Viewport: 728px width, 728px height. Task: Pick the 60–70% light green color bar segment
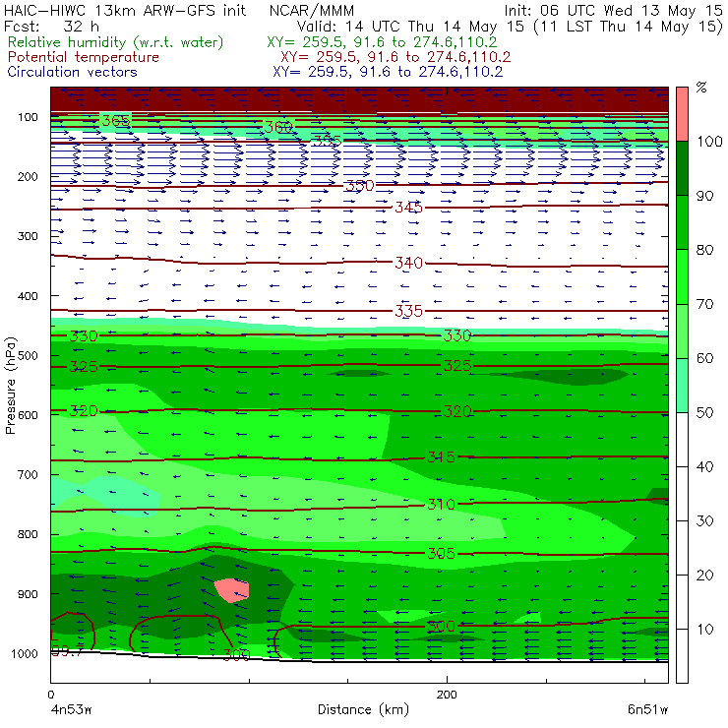(682, 331)
